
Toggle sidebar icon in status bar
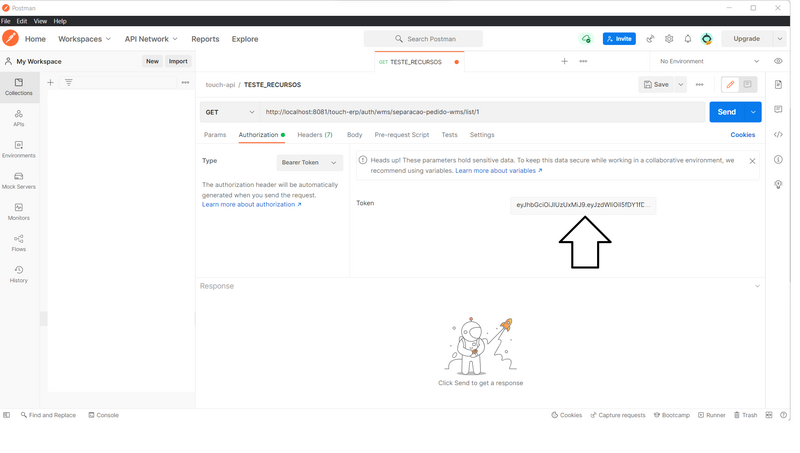6,415
